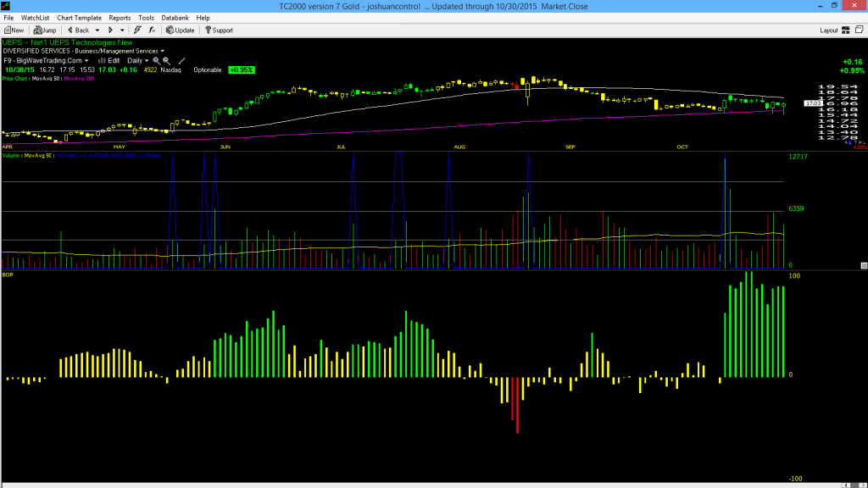
Task: Open the Jump tool
Action: (x=45, y=30)
